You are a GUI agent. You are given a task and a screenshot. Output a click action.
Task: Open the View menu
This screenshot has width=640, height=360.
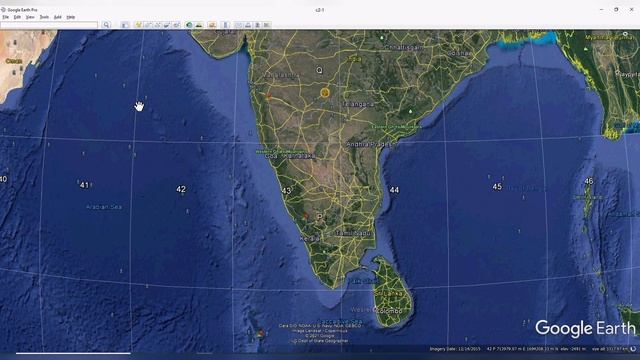30,17
